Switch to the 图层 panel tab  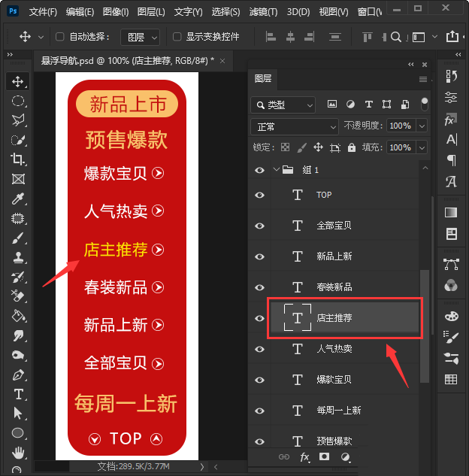(263, 79)
